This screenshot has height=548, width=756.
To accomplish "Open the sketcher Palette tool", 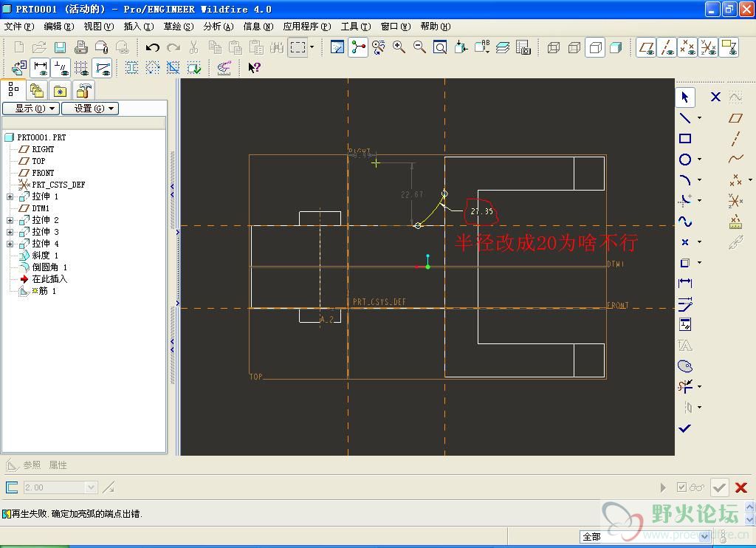I will 685,366.
